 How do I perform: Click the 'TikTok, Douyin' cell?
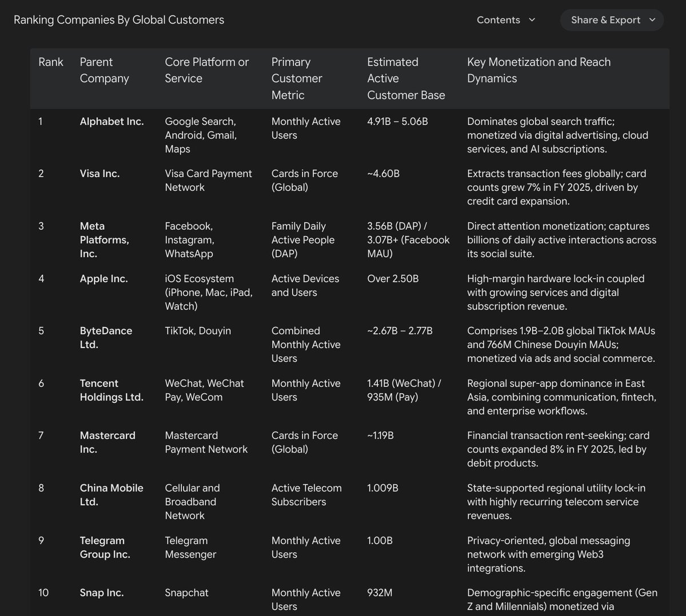coord(198,331)
